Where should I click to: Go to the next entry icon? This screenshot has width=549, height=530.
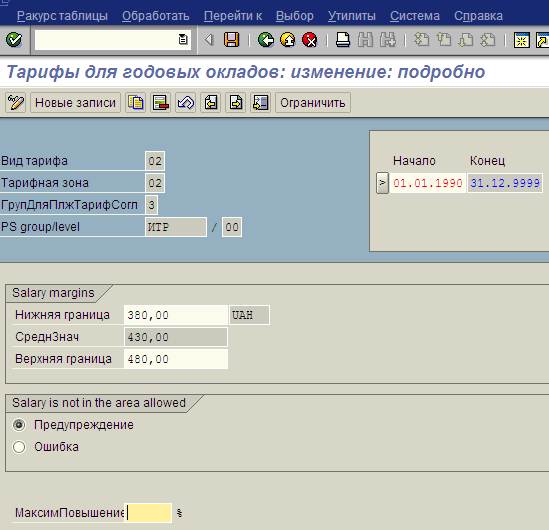(x=236, y=103)
